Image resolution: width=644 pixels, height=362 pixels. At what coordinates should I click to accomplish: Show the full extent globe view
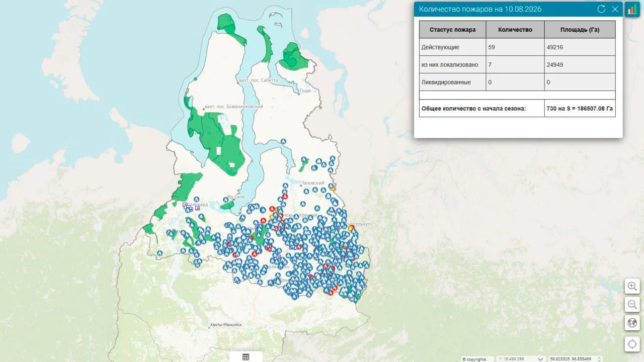point(632,323)
